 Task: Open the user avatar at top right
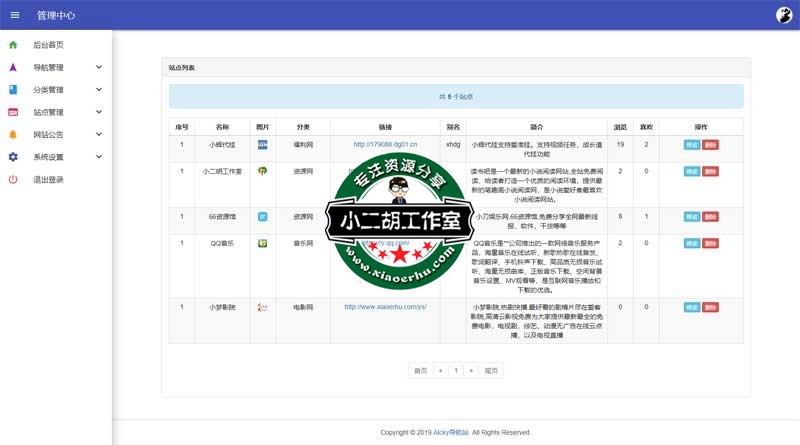click(785, 15)
